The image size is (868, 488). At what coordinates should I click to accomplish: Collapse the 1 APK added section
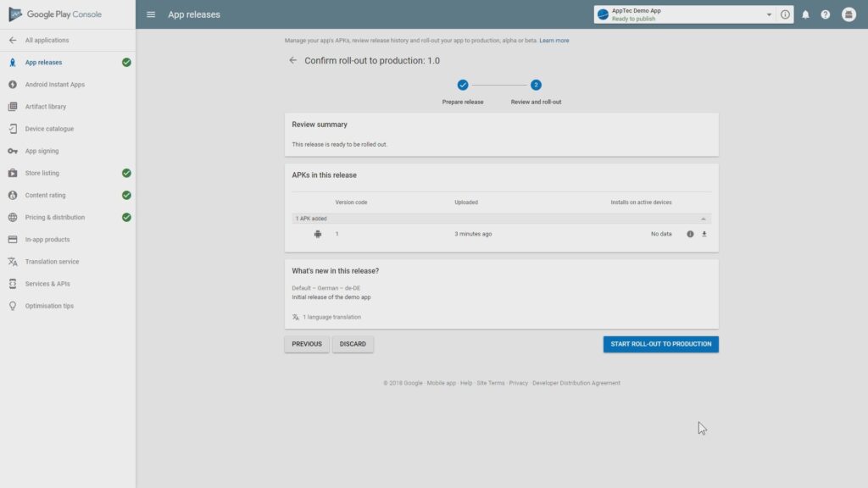703,219
